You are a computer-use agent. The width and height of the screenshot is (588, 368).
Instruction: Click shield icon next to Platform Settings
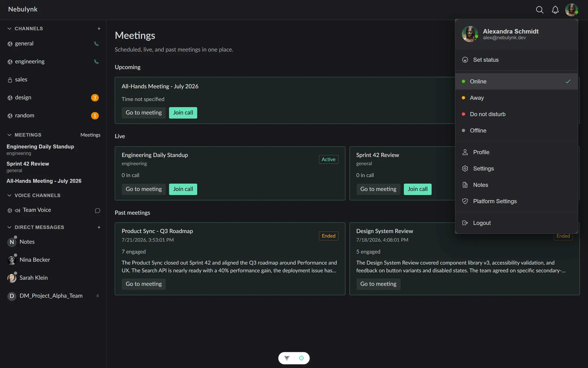point(465,201)
